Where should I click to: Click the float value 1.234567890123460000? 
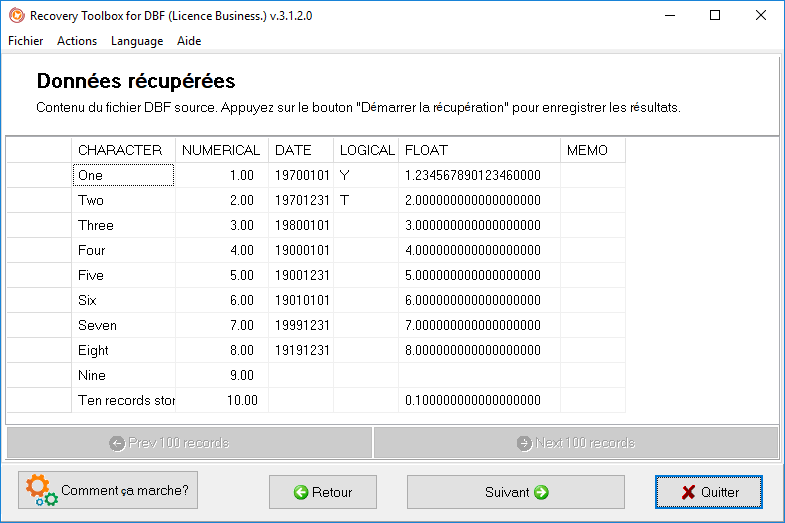479,175
